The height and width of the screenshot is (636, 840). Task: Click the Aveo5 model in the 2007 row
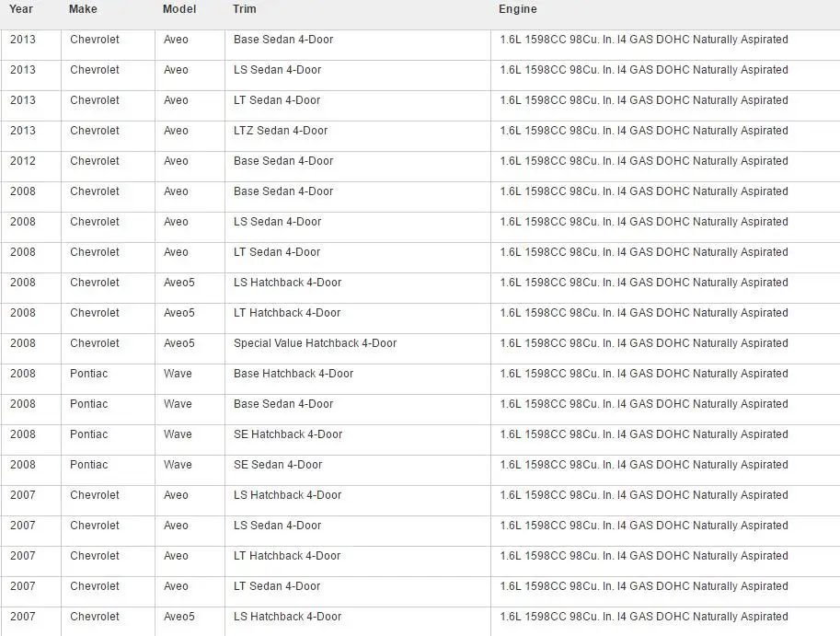pyautogui.click(x=178, y=617)
